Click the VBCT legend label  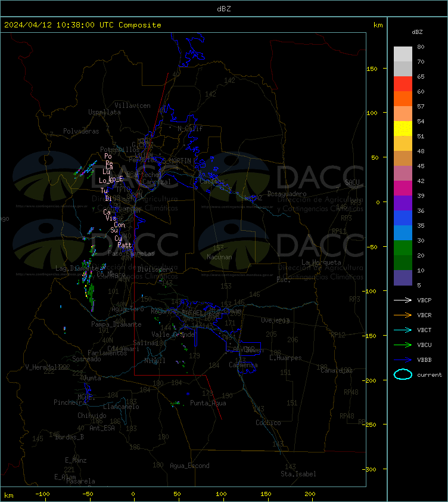[x=424, y=330]
